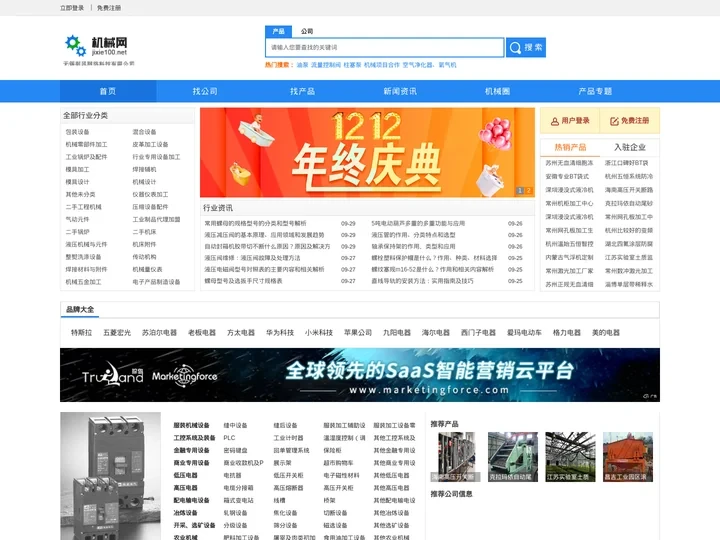Open subcategory 超市购物车
This screenshot has height=540, width=720.
pos(338,463)
